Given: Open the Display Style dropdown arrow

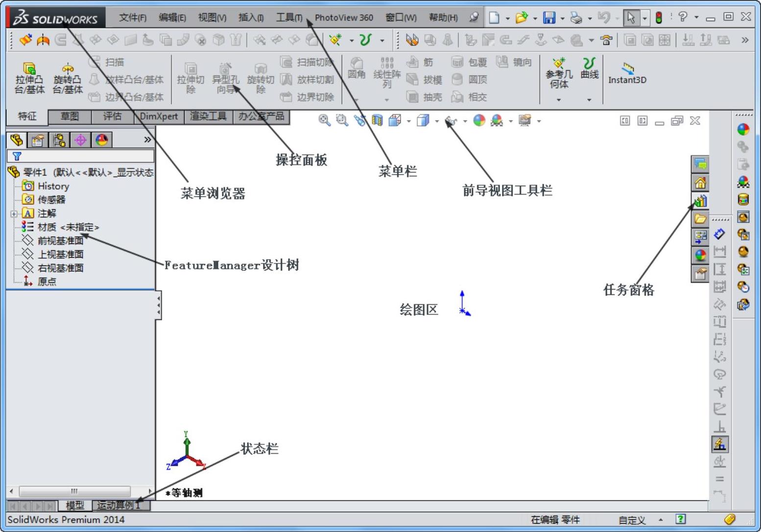Looking at the screenshot, I should click(436, 121).
